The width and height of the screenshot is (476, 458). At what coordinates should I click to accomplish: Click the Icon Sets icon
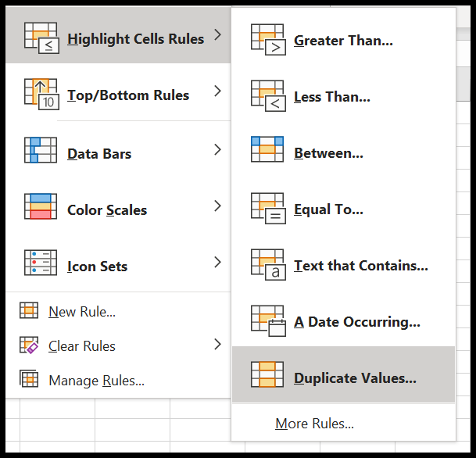[41, 263]
